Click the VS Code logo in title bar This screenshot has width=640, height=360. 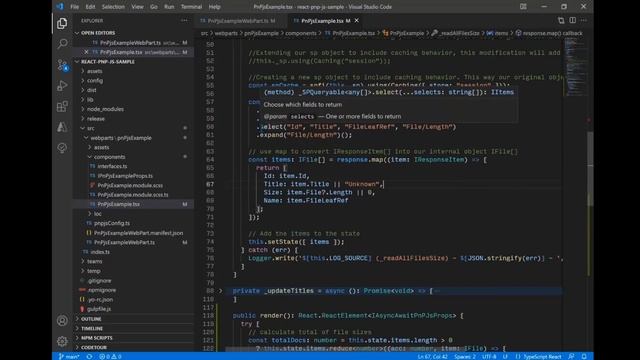60,7
